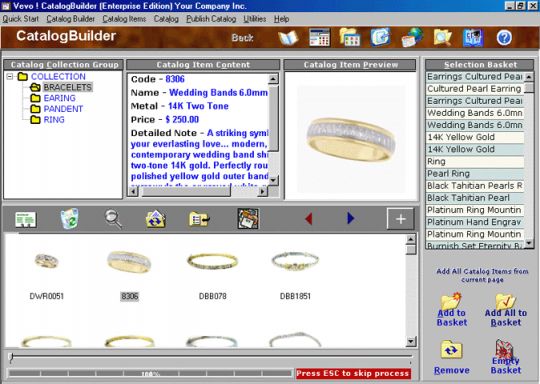This screenshot has width=540, height=384.
Task: Click the folder refresh icon in item toolbar
Action: 155,219
